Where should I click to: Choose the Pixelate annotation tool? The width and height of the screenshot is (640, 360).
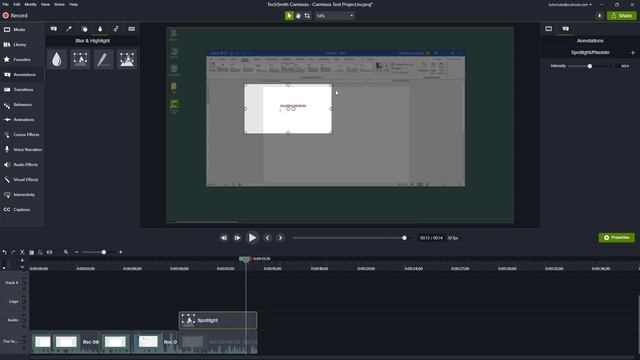(127, 60)
